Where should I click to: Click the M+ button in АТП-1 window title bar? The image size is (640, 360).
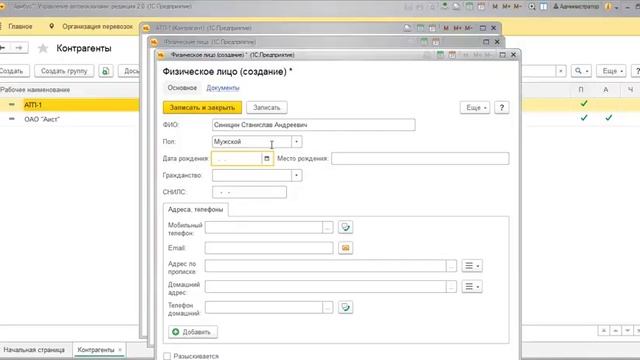tap(457, 28)
